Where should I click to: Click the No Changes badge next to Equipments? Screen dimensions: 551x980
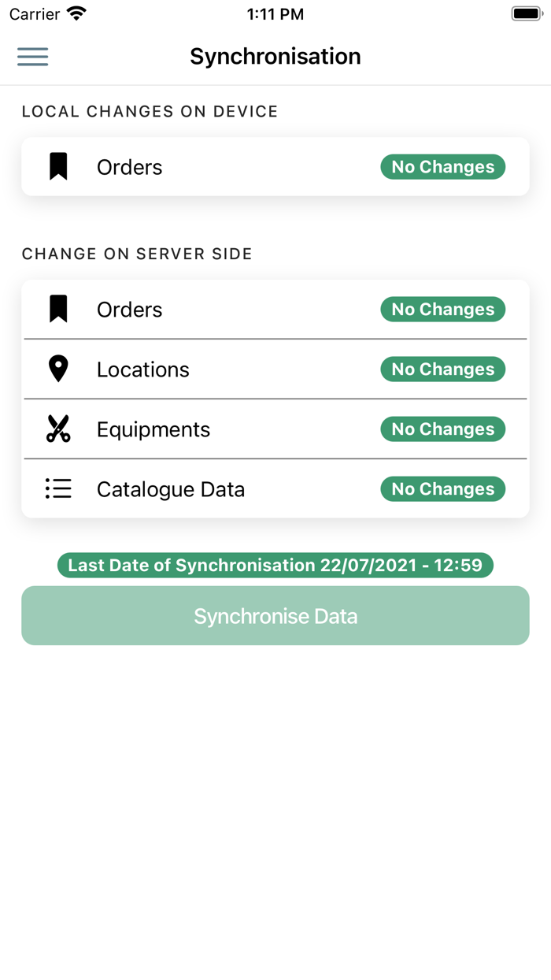(442, 429)
